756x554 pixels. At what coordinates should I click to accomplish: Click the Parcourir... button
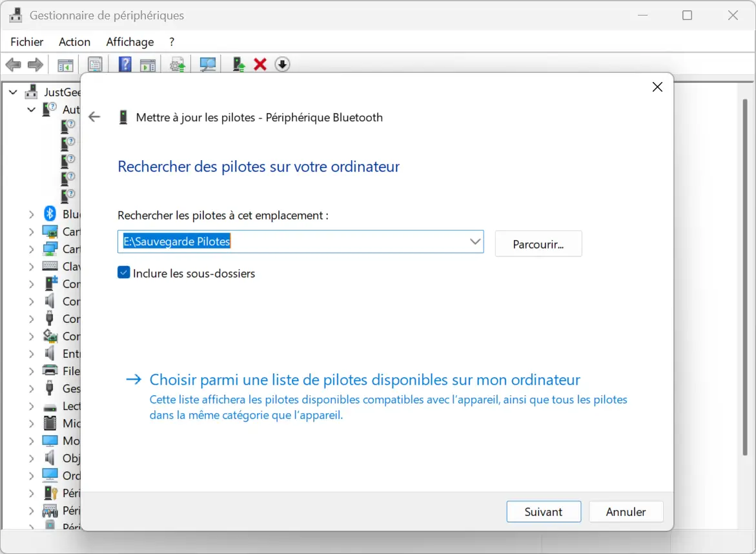538,244
